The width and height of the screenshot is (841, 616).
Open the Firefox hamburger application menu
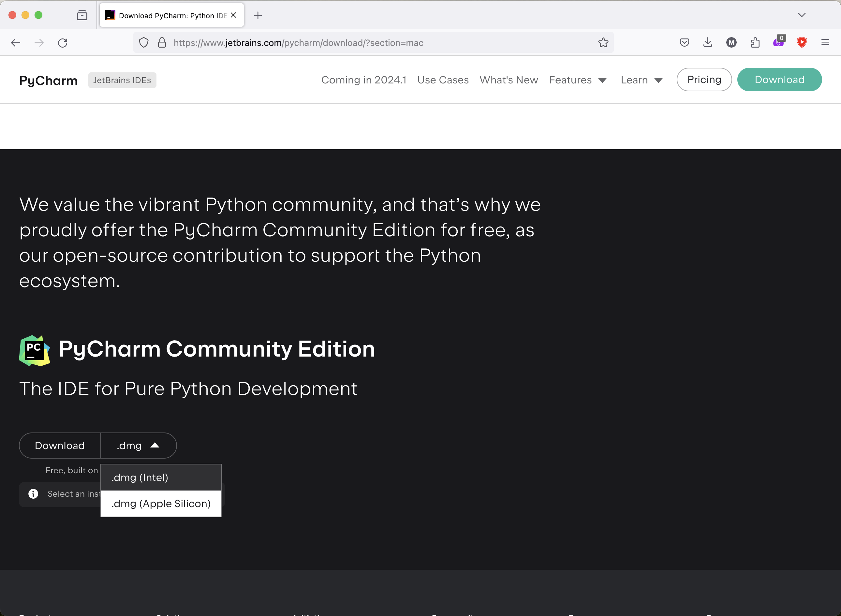point(825,42)
